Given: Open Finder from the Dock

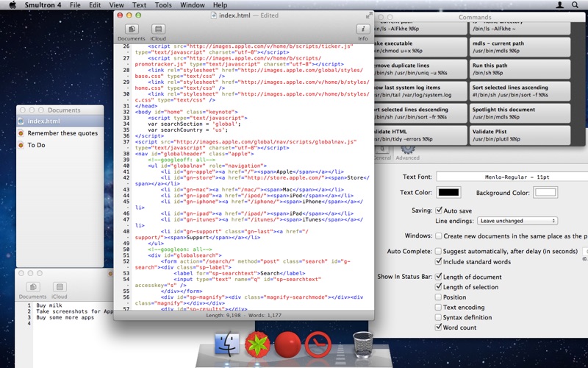Looking at the screenshot, I should click(x=227, y=344).
